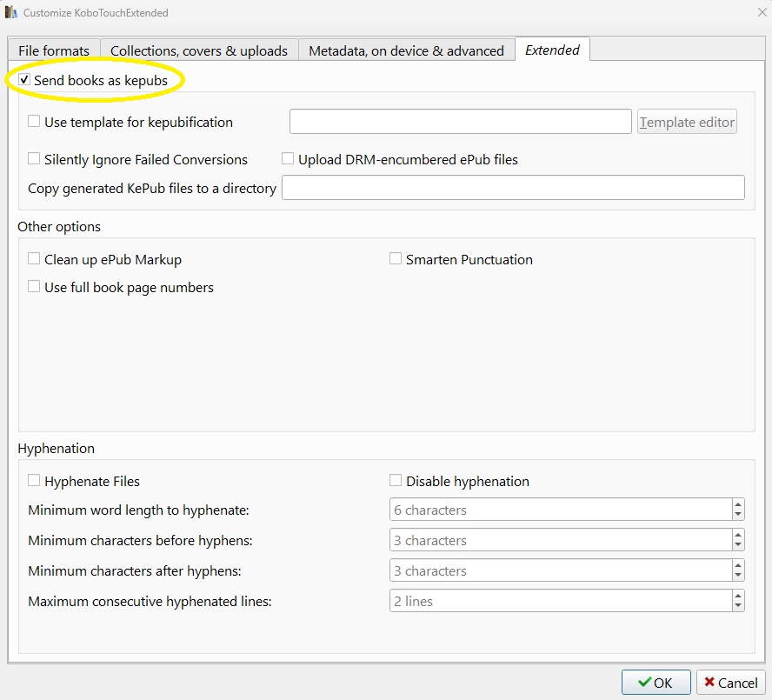Switch to the File formats tab
This screenshot has width=772, height=700.
[54, 50]
